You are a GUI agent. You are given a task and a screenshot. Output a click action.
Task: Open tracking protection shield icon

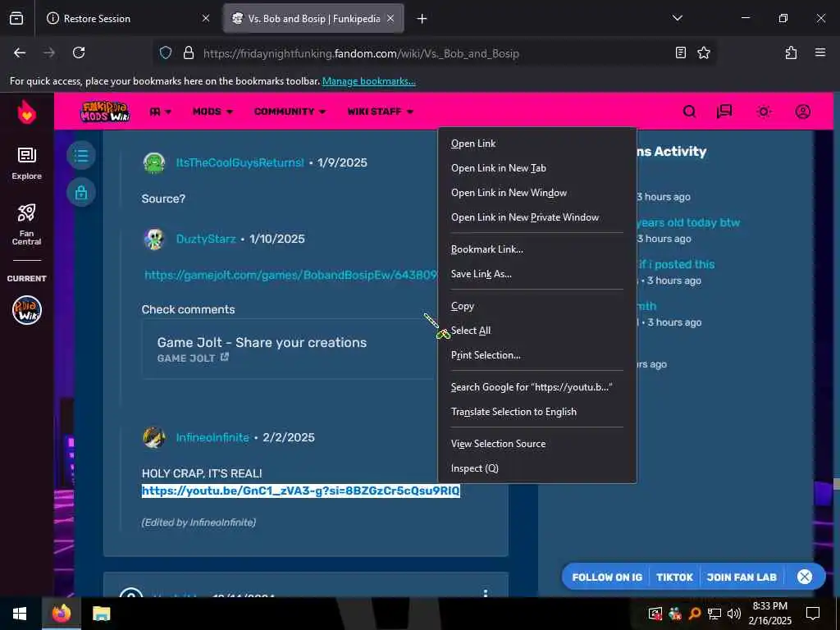166,53
